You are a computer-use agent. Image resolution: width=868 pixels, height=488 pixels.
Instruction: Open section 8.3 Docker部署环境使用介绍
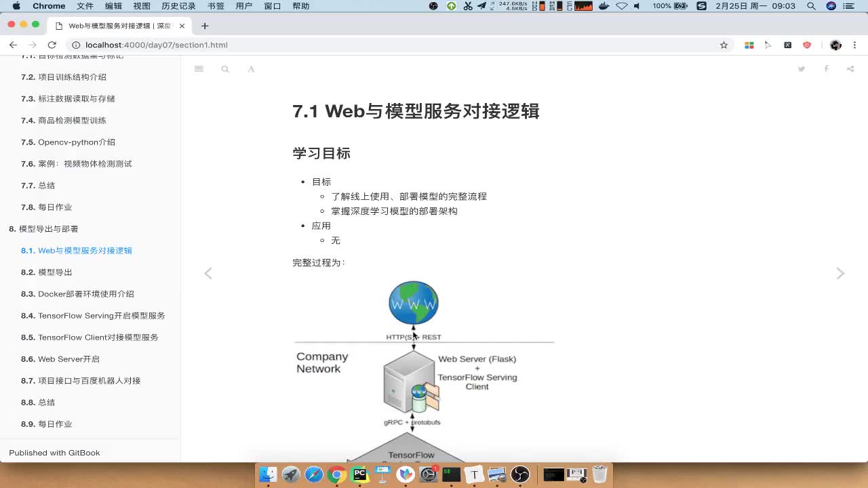pyautogui.click(x=77, y=293)
